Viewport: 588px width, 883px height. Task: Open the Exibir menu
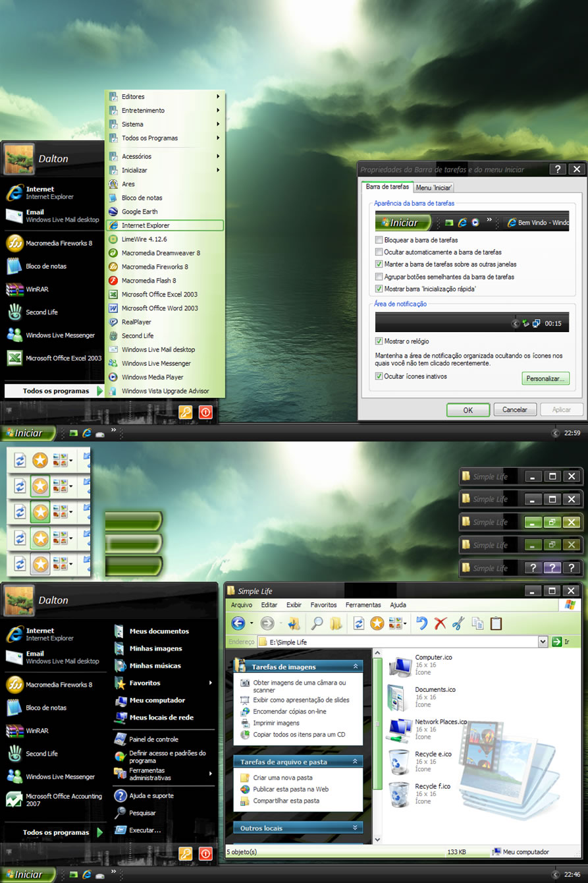[294, 605]
